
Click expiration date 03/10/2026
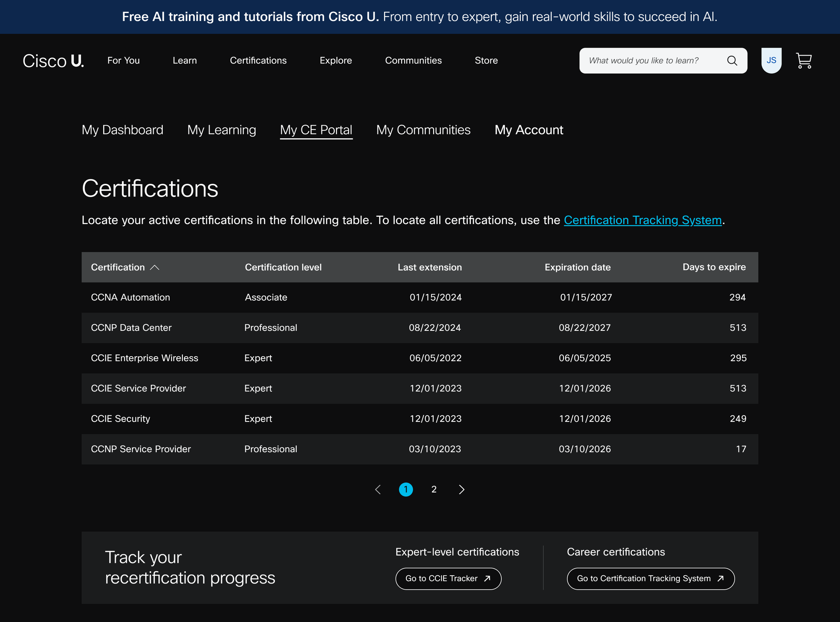click(x=584, y=449)
